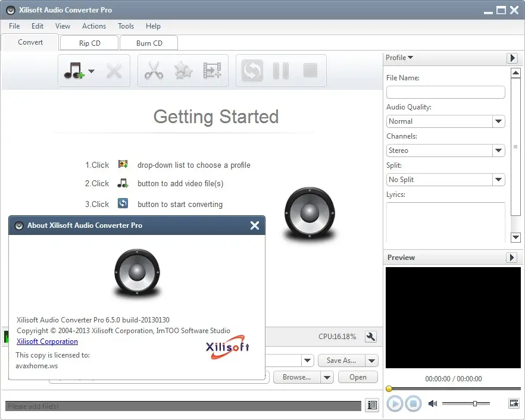
Task: Click the version text 6.5.0 build-20130130
Action: (x=137, y=320)
